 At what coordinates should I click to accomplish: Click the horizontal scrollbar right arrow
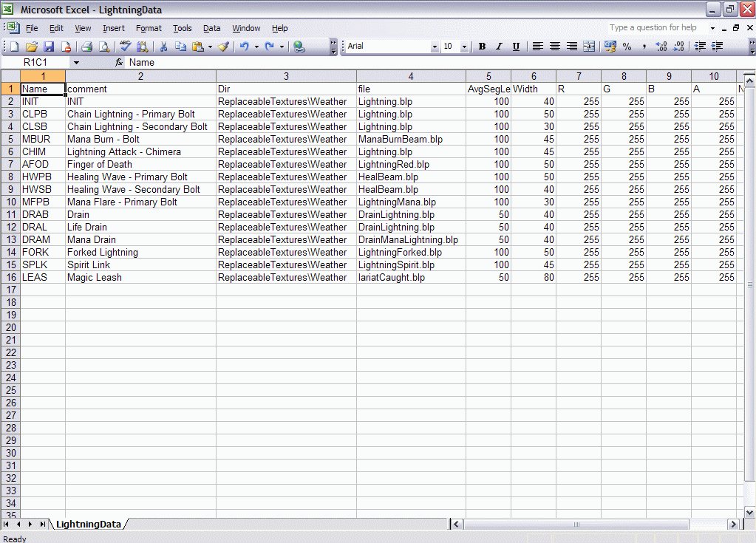733,525
